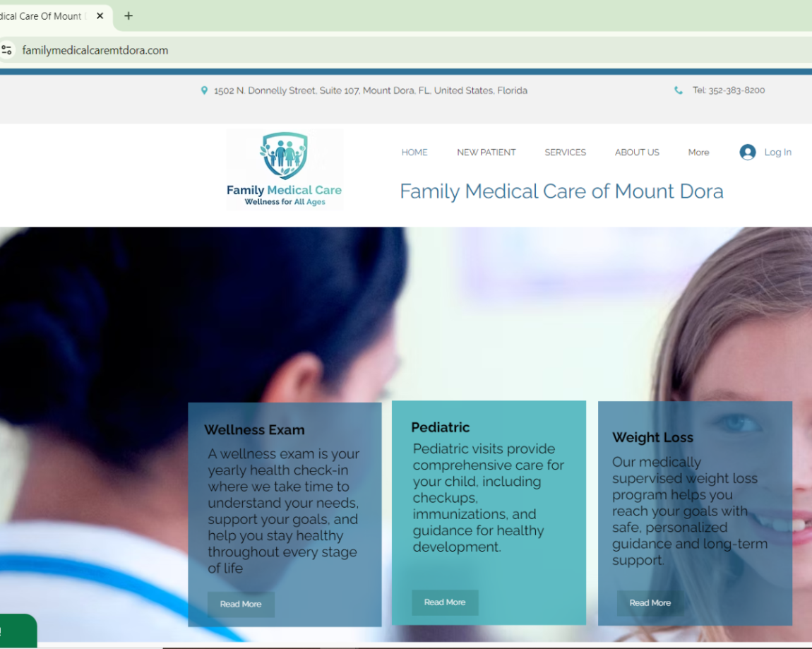Select the HOME navigation link

(x=414, y=152)
